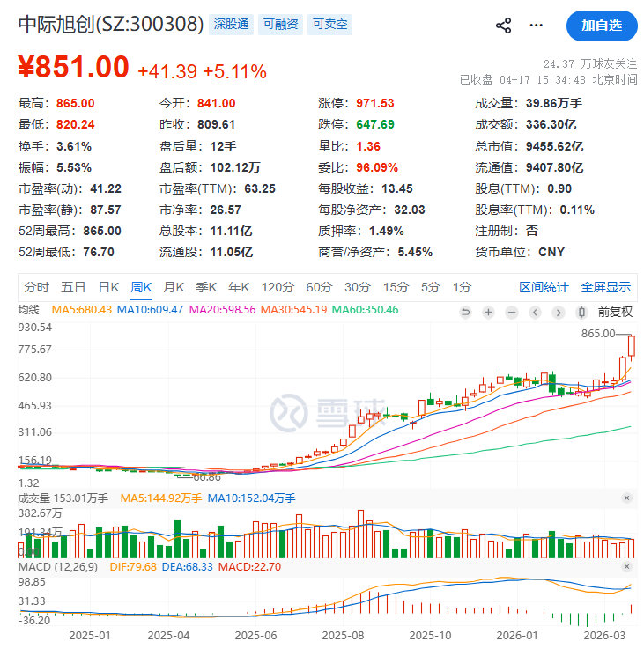Switch to the 五日 tab

pyautogui.click(x=73, y=287)
